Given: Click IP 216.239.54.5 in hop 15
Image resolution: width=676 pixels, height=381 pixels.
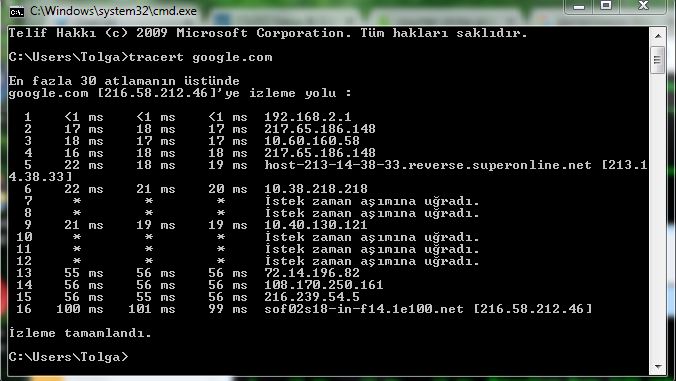Looking at the screenshot, I should tap(312, 297).
